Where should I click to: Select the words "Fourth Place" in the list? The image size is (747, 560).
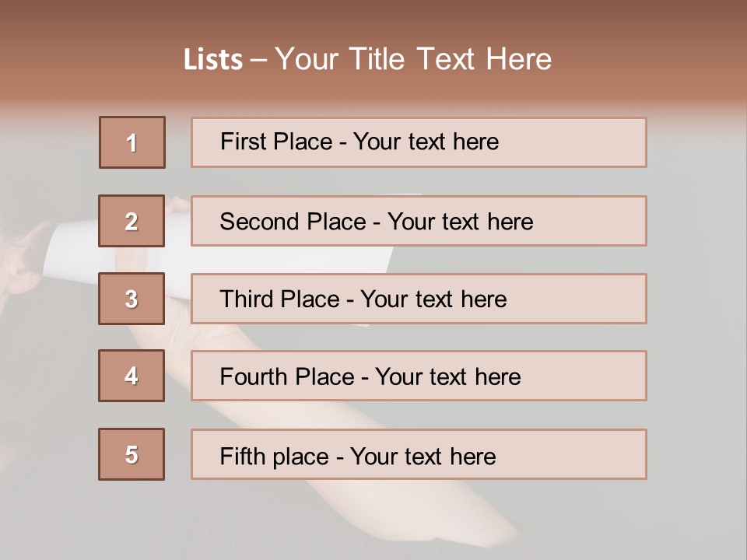click(288, 377)
